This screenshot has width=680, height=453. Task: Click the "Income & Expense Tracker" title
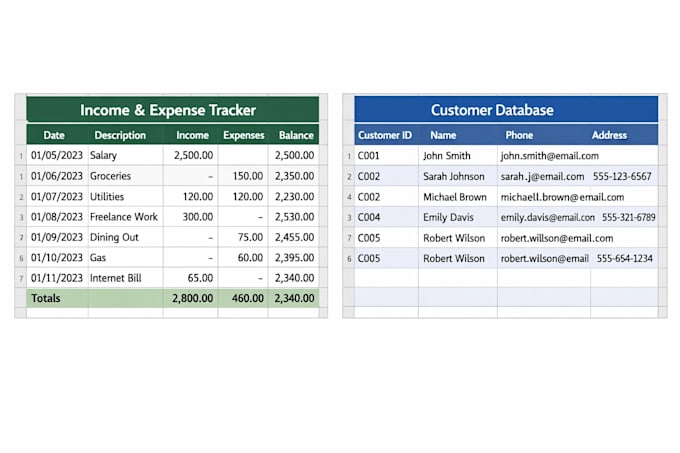168,110
